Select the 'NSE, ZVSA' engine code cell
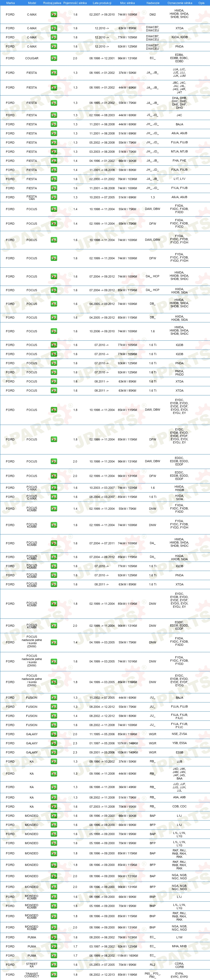The height and width of the screenshot is (980, 210). click(x=180, y=734)
